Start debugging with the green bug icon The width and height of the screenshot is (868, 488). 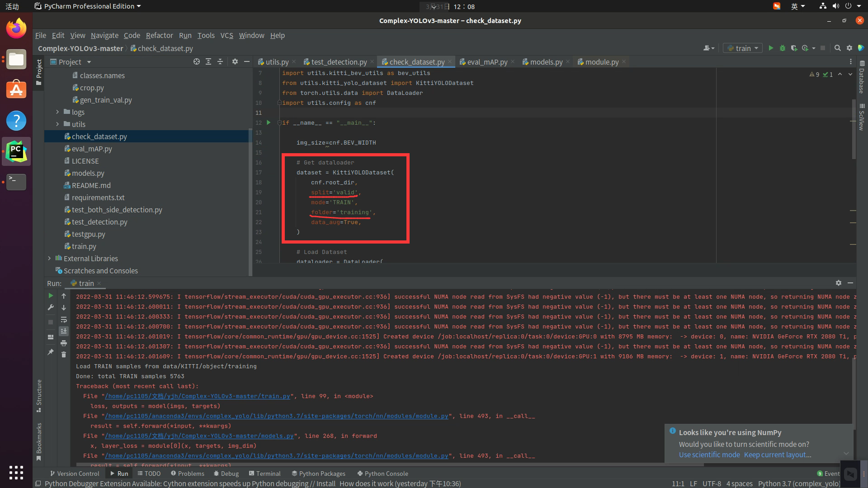click(x=783, y=48)
